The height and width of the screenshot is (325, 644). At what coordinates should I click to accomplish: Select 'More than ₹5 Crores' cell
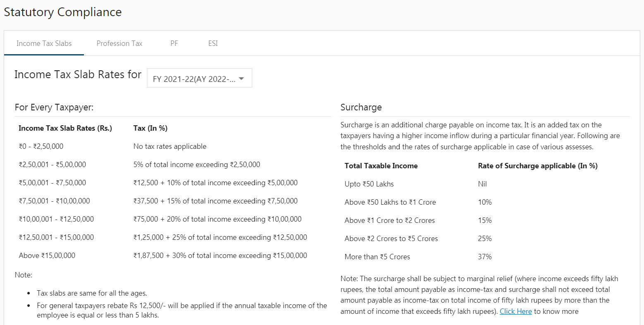pos(377,257)
